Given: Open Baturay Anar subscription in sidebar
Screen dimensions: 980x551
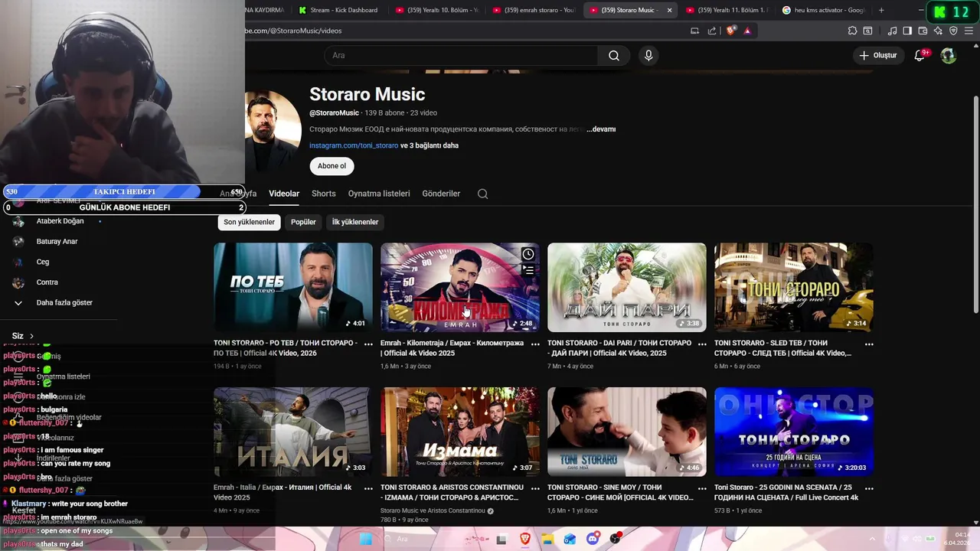Looking at the screenshot, I should point(57,241).
